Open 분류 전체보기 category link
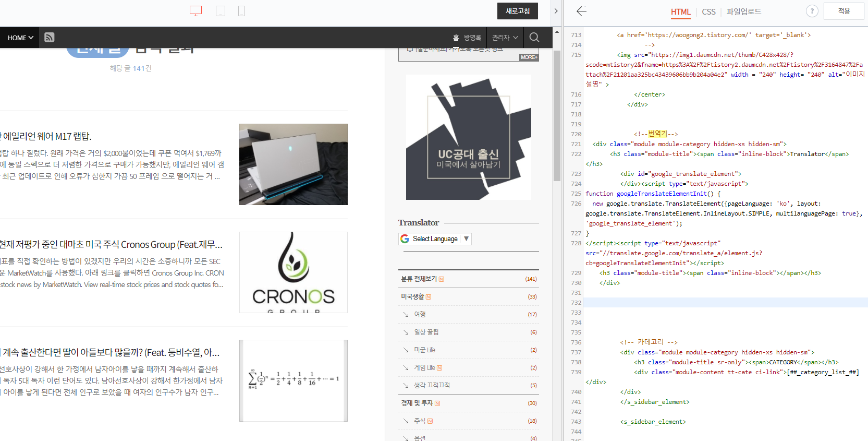The image size is (868, 441). point(419,279)
